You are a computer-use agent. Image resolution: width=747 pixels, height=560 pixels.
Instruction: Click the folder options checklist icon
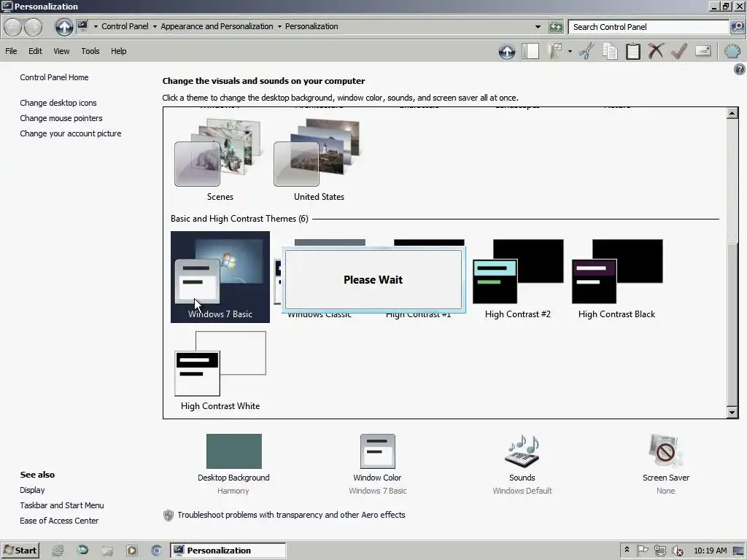coord(557,51)
